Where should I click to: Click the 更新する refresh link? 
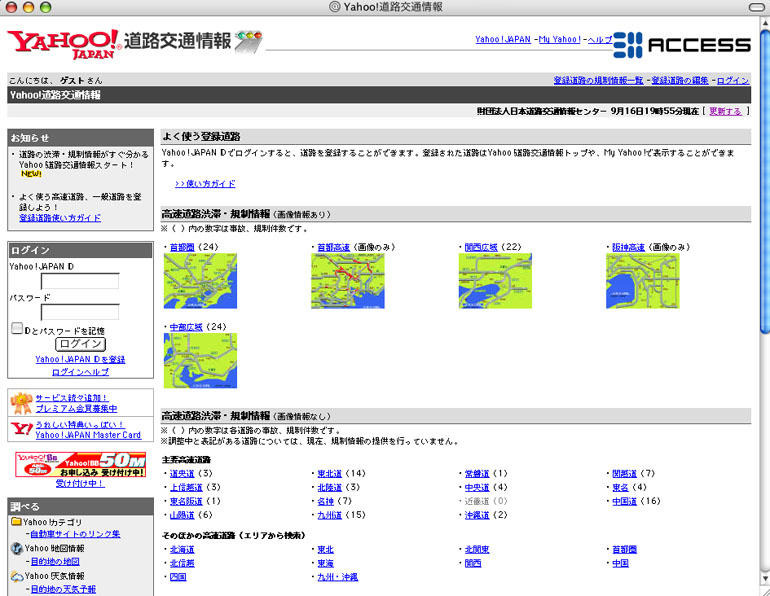coord(725,111)
